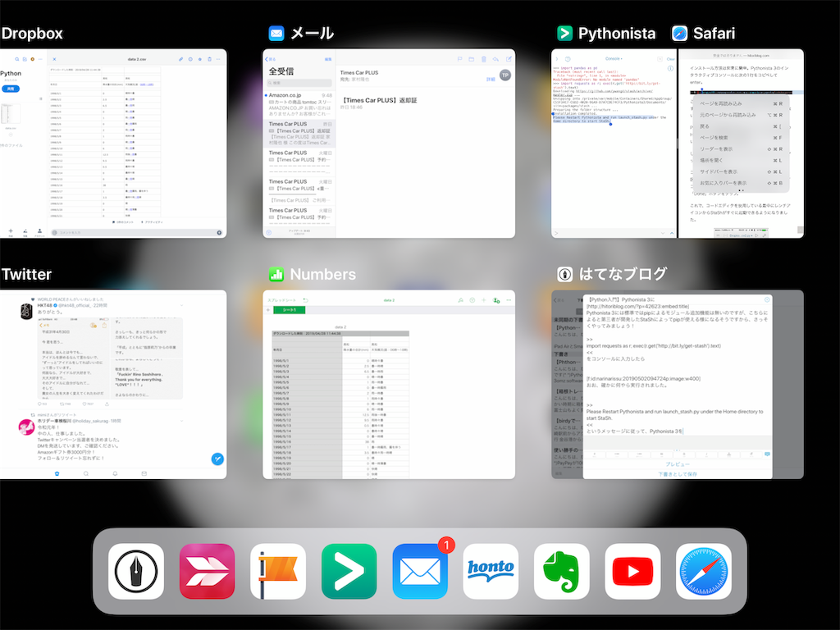This screenshot has height=630, width=840.
Task: Launch Pythonista from the dock
Action: 349,571
